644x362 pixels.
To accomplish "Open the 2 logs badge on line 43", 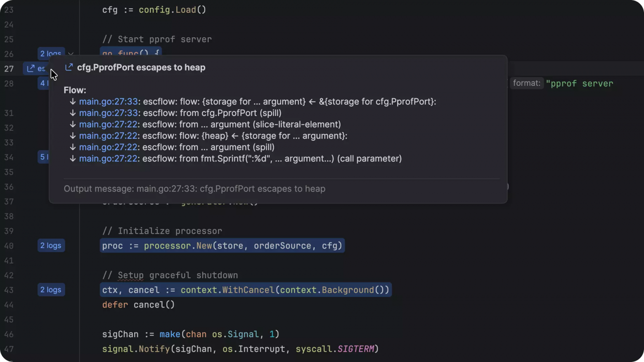I will pyautogui.click(x=51, y=290).
